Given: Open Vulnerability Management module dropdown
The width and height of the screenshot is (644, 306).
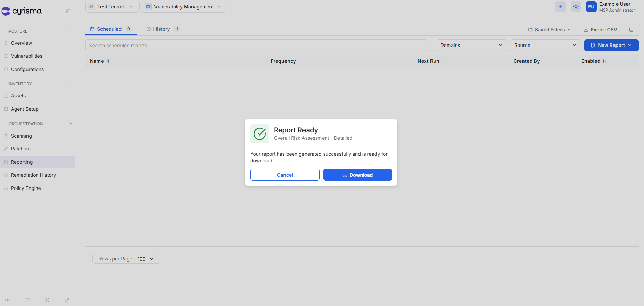Looking at the screenshot, I should [x=183, y=7].
